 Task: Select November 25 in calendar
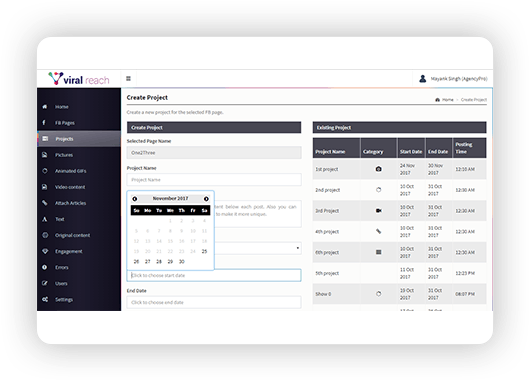pyautogui.click(x=204, y=251)
